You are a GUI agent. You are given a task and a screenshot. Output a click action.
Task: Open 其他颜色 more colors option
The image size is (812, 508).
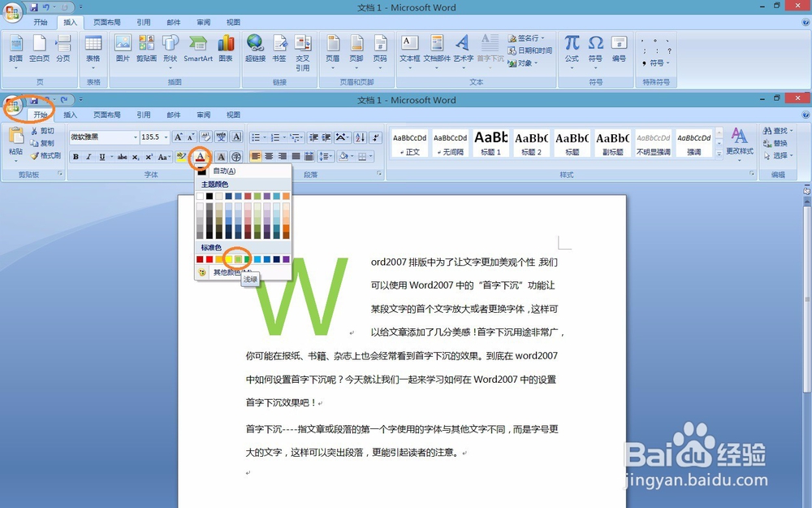243,272
